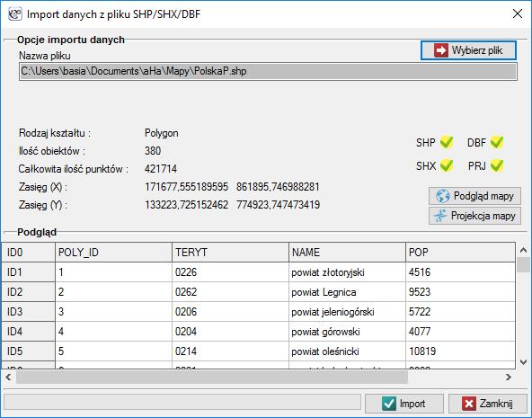Click TERYT cell 0206
The width and height of the screenshot is (532, 418).
(x=230, y=311)
